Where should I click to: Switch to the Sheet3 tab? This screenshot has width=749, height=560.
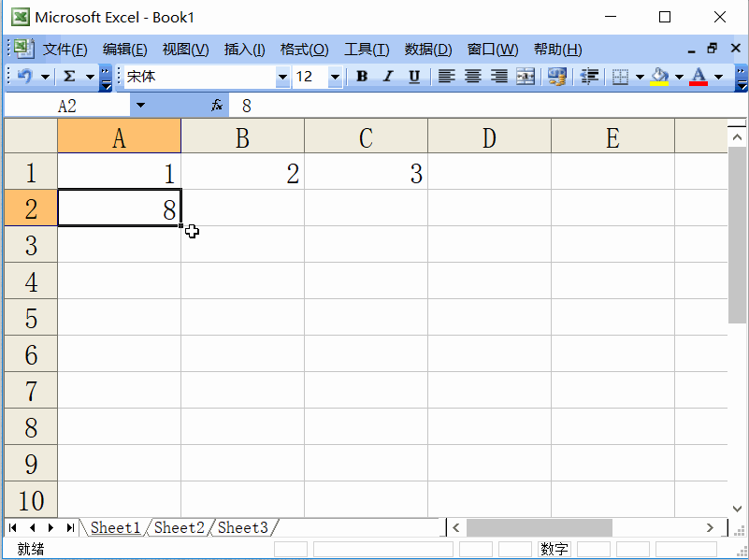point(241,527)
